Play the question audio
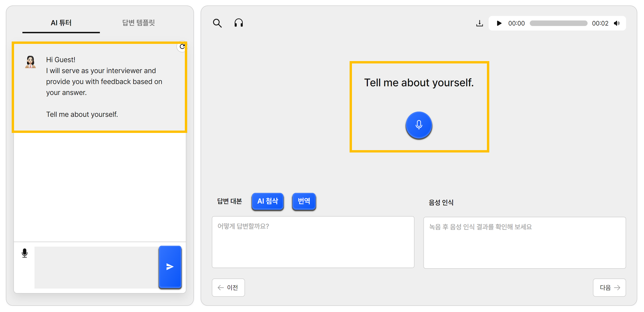The height and width of the screenshot is (312, 644). 499,23
